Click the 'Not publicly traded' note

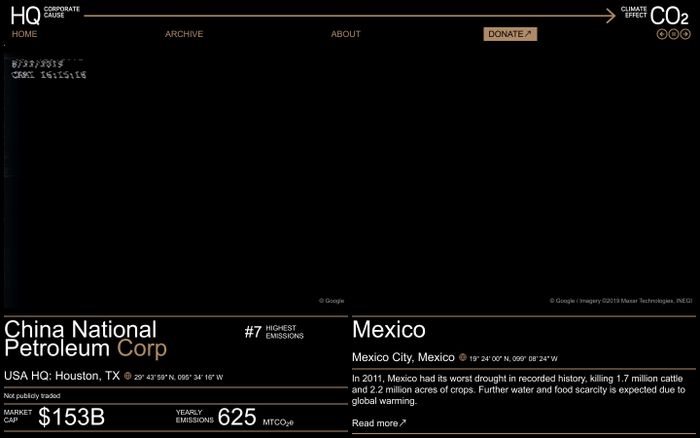(x=32, y=396)
